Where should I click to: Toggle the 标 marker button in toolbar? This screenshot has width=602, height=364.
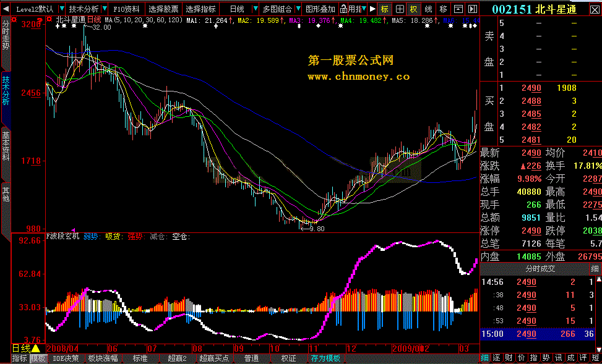click(384, 9)
